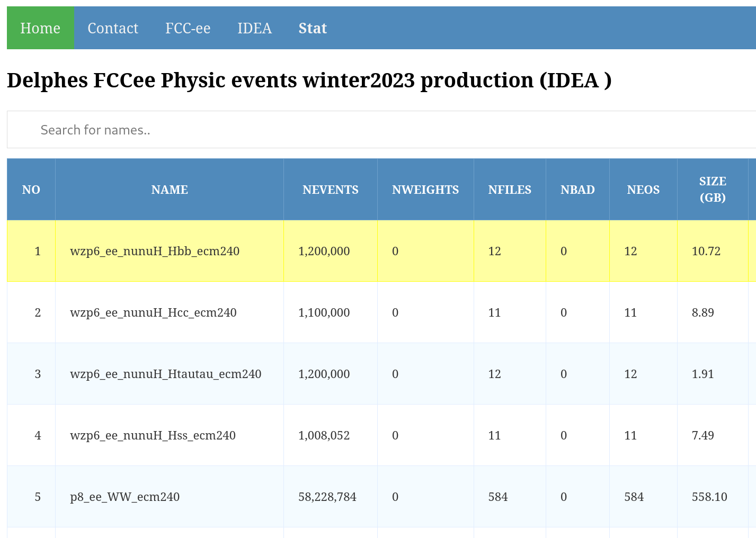Viewport: 756px width, 538px height.
Task: Go to the Contact page
Action: (x=113, y=28)
